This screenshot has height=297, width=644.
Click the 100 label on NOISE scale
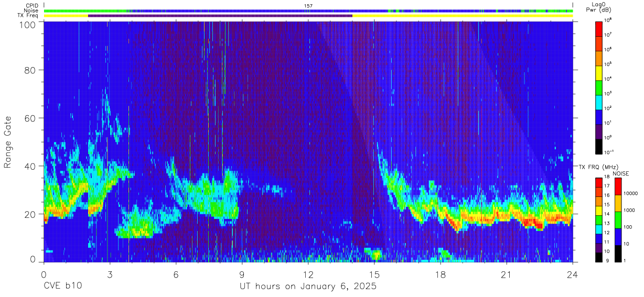coord(628,227)
